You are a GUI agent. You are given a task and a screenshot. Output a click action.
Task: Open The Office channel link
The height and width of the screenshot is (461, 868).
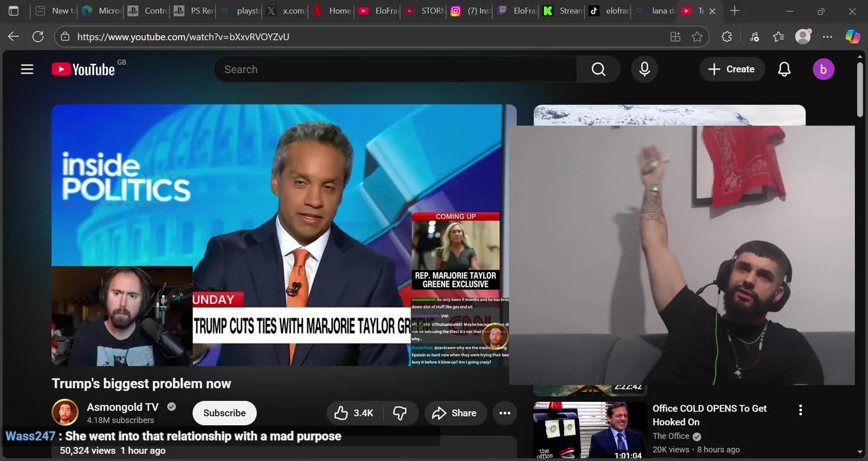pos(671,436)
